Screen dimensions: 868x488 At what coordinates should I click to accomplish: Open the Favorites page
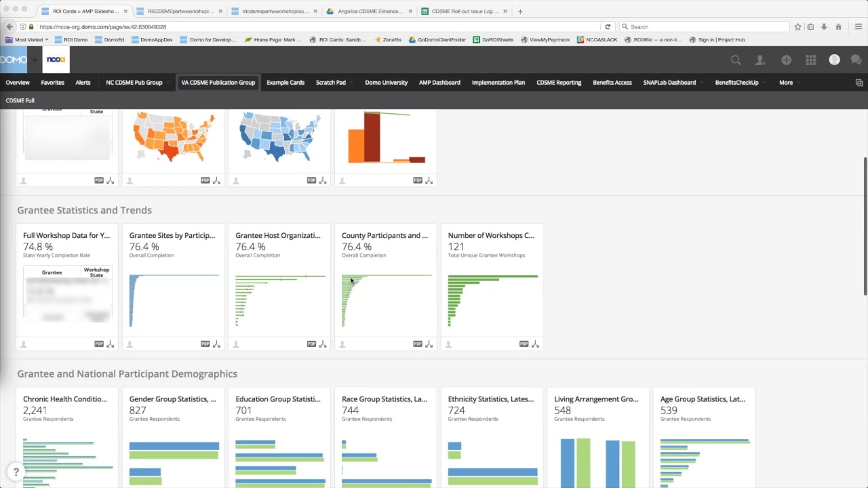52,83
